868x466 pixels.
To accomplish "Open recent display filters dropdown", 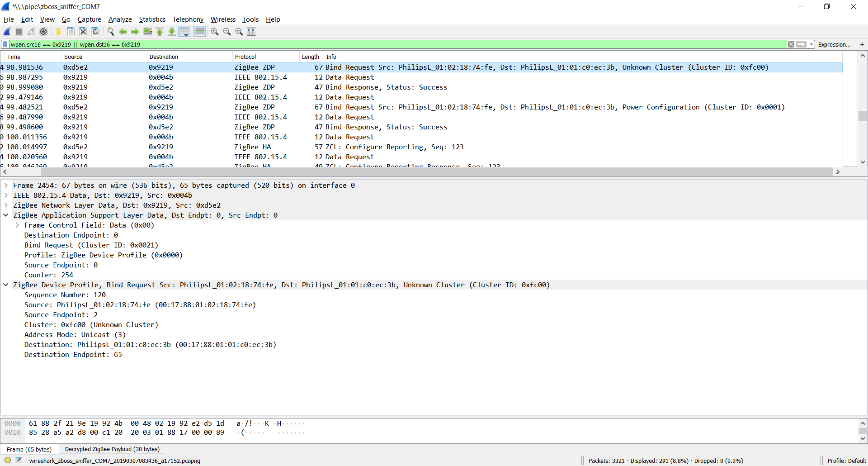I will [x=811, y=44].
